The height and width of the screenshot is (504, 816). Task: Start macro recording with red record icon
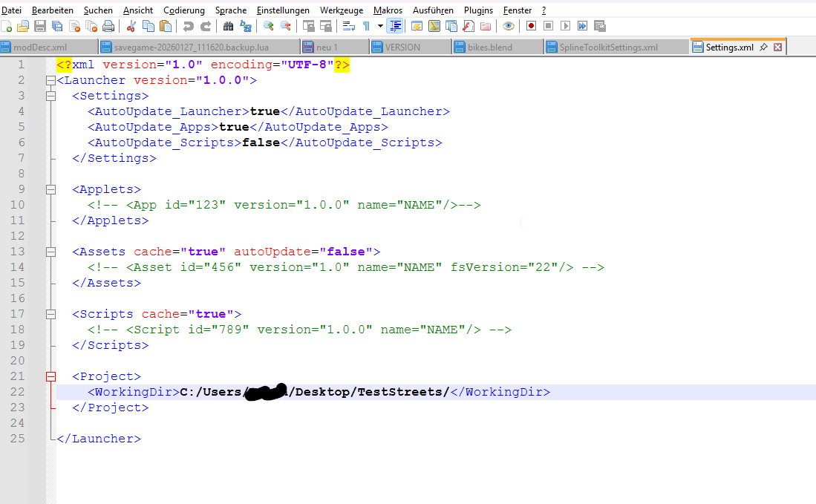point(531,26)
